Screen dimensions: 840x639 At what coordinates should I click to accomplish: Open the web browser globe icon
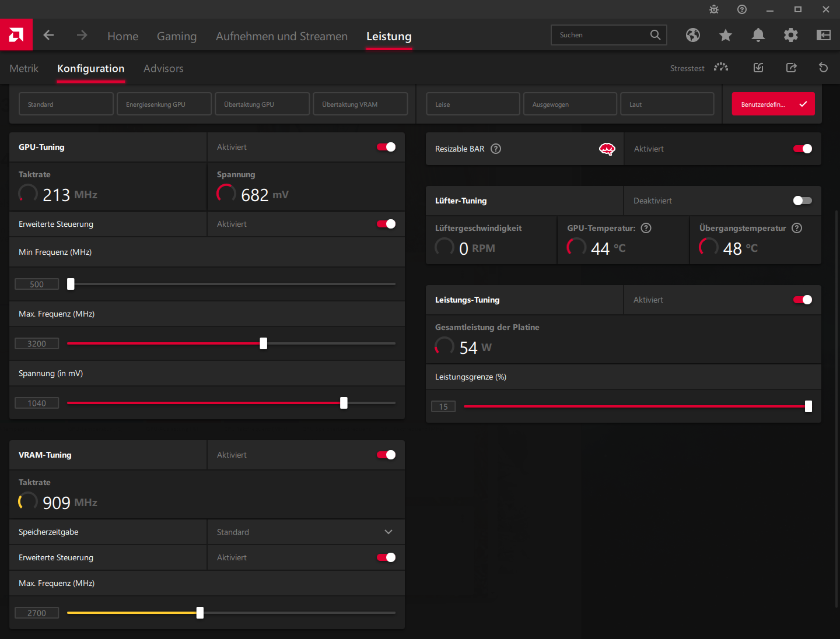(x=693, y=35)
